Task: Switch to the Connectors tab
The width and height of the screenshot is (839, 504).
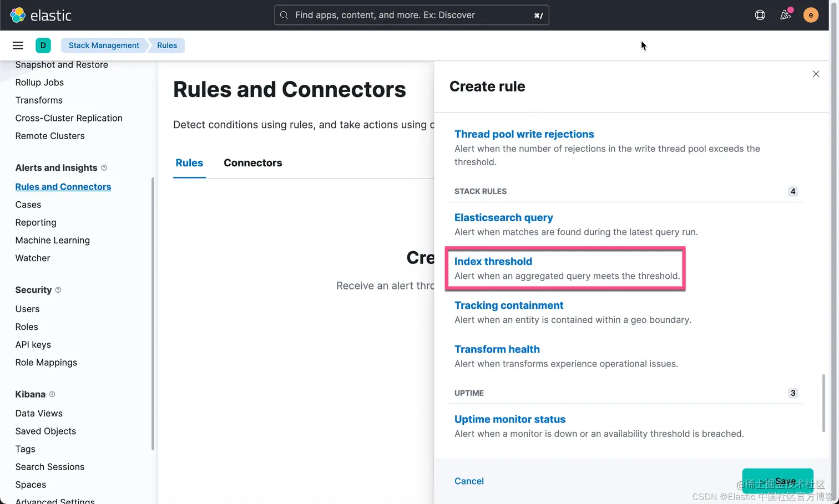Action: 252,163
